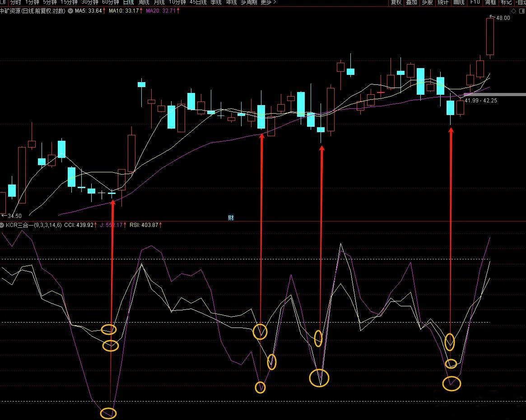Click the 标记 mark button
This screenshot has height=420, width=526.
click(x=506, y=2)
